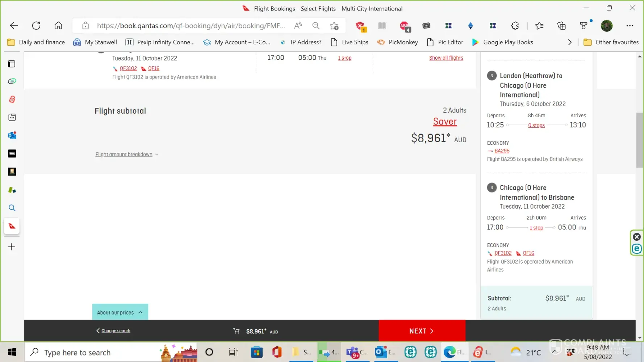The width and height of the screenshot is (644, 362).
Task: Click the scrollbar down arrow
Action: [x=640, y=338]
